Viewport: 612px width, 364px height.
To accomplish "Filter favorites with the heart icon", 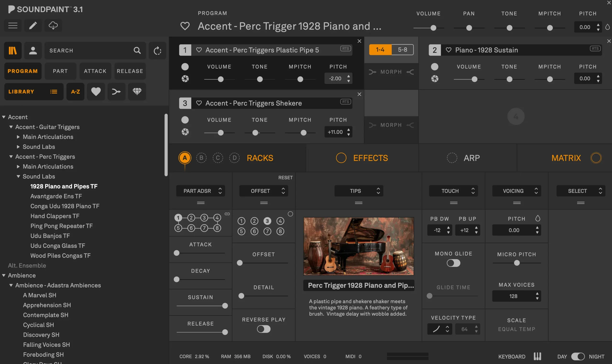I will click(x=96, y=91).
